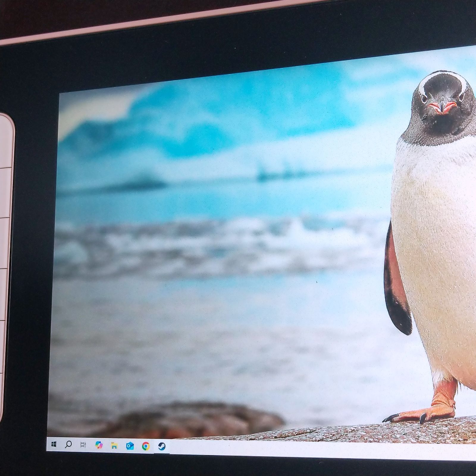The width and height of the screenshot is (476, 476).
Task: Click the penguin's orange foot on desktop
Action: click(x=437, y=408)
